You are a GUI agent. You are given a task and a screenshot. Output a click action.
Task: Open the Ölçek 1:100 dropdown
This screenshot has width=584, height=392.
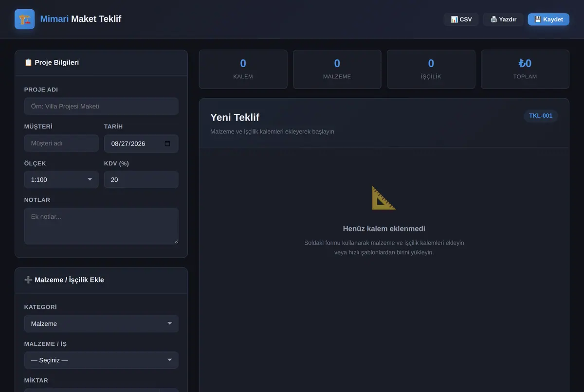pos(61,179)
